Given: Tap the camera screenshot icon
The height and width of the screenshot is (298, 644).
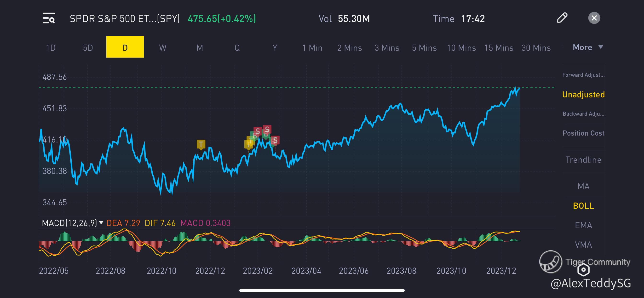Looking at the screenshot, I should pyautogui.click(x=583, y=270).
